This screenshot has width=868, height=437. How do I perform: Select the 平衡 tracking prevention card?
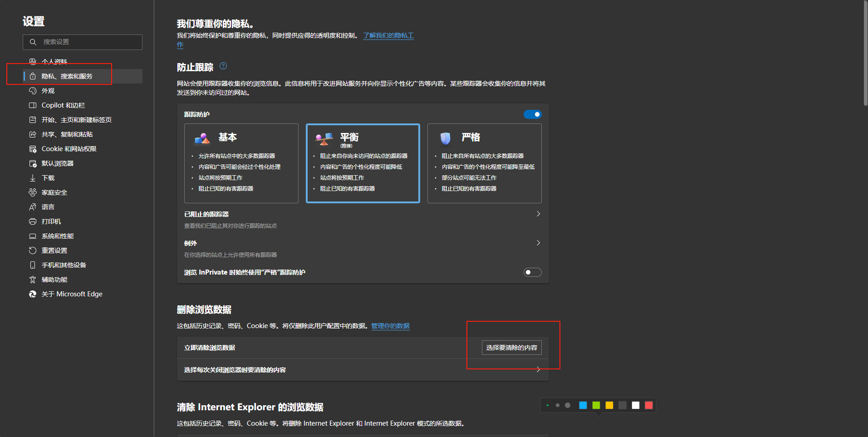point(363,163)
